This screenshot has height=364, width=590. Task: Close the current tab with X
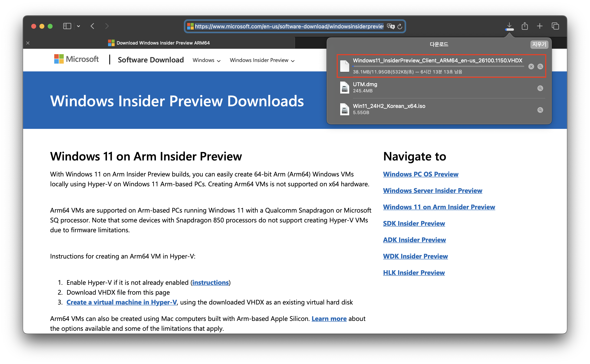coord(28,43)
